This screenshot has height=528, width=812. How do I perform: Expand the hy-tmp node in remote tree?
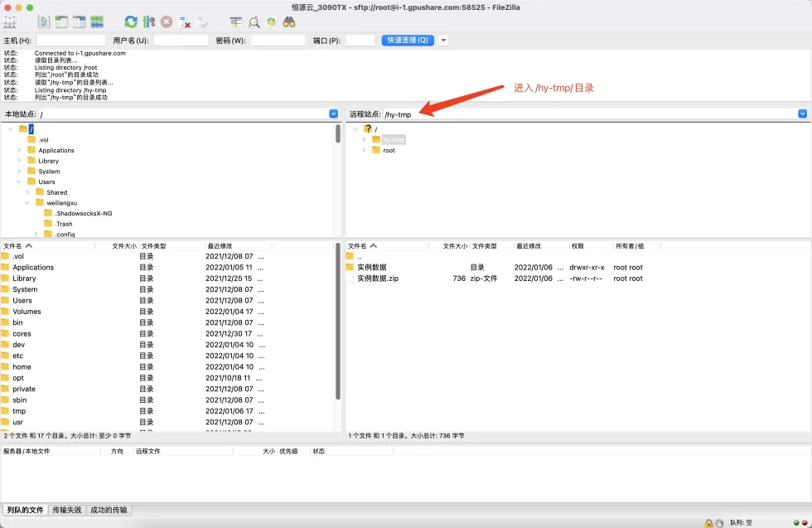point(364,140)
